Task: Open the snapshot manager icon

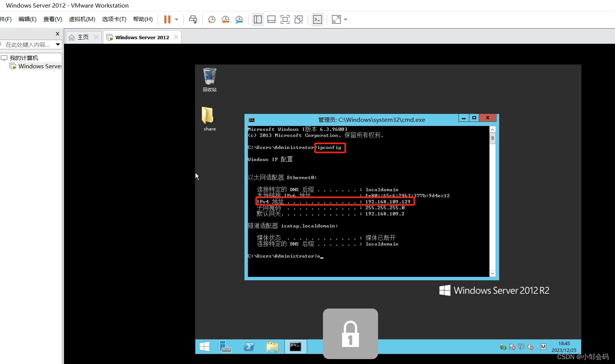Action: point(239,20)
